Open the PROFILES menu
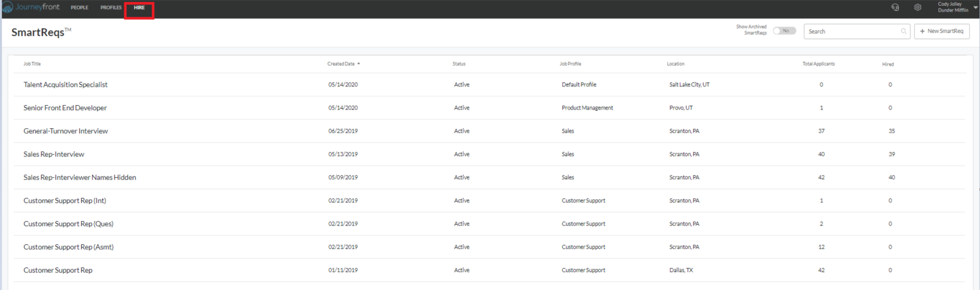Viewport: 980px width, 290px height. (x=111, y=8)
